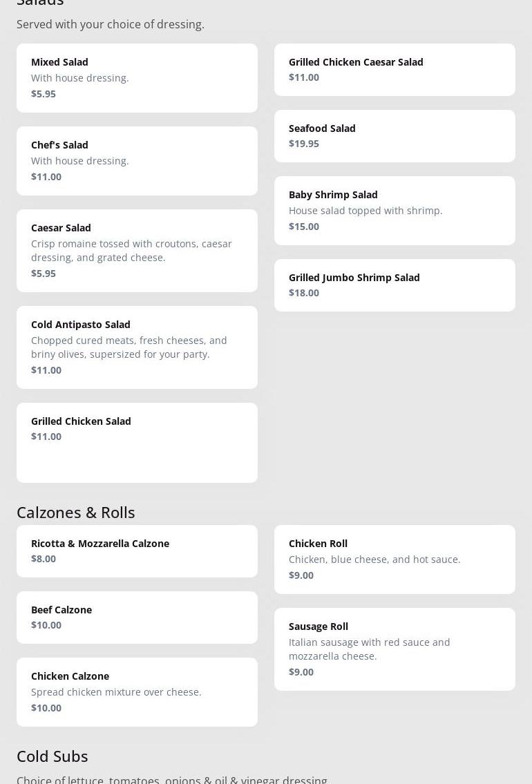Choose the Grilled Jumbo Shrimp Salad
The height and width of the screenshot is (784, 532).
coord(395,285)
